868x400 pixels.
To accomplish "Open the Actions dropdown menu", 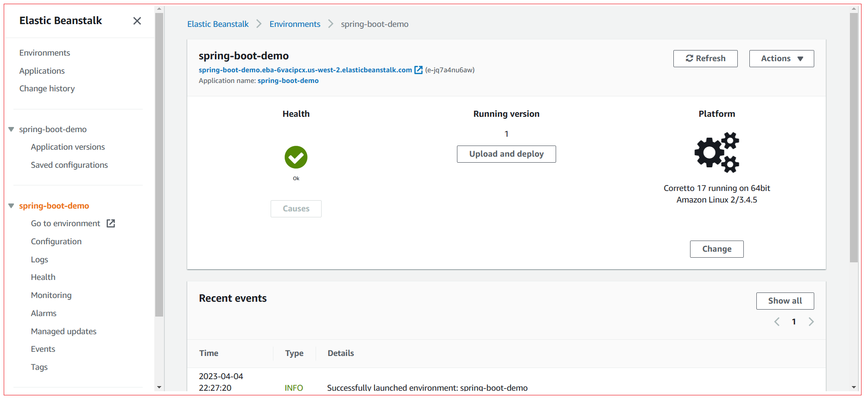I will pyautogui.click(x=782, y=58).
